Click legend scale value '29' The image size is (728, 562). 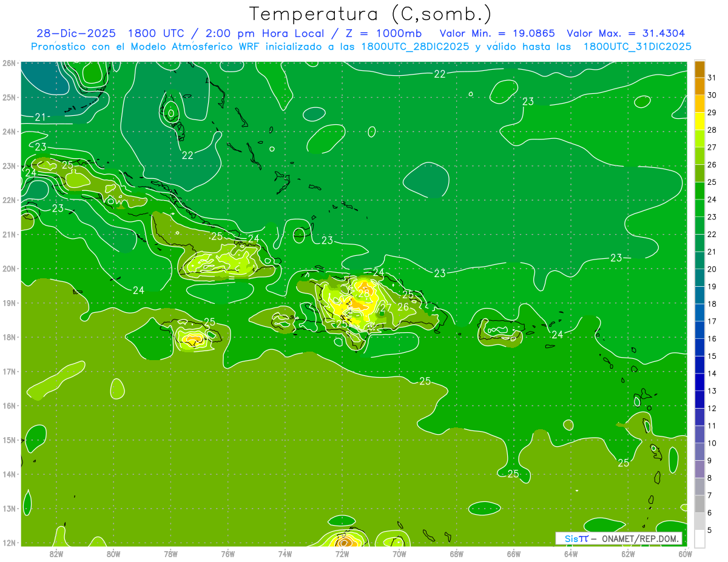point(712,112)
